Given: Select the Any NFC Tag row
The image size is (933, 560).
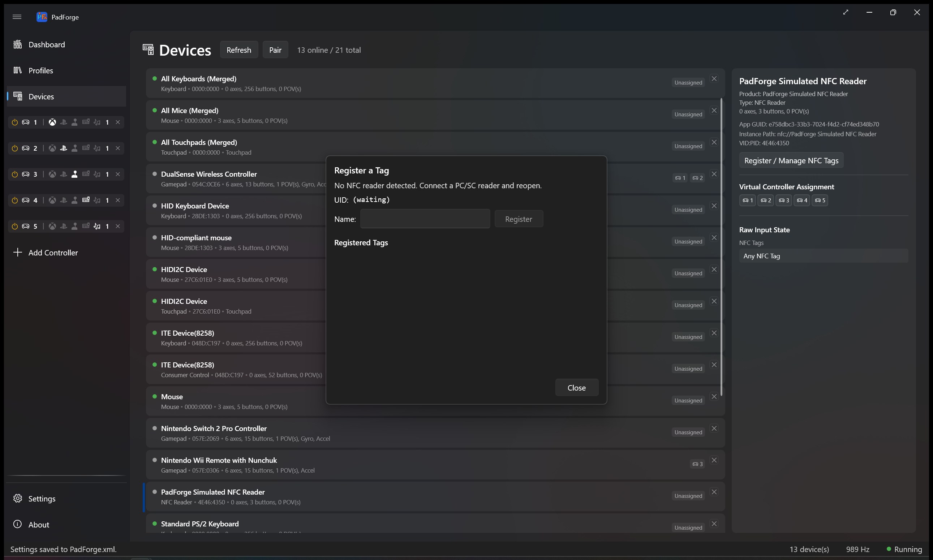Looking at the screenshot, I should click(824, 256).
